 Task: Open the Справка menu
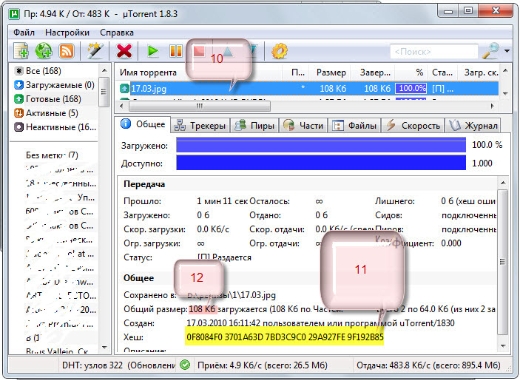[116, 33]
